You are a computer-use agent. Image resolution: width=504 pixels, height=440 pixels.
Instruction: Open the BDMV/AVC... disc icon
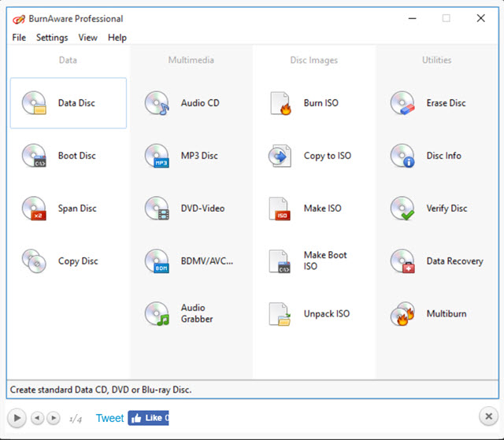(x=157, y=261)
